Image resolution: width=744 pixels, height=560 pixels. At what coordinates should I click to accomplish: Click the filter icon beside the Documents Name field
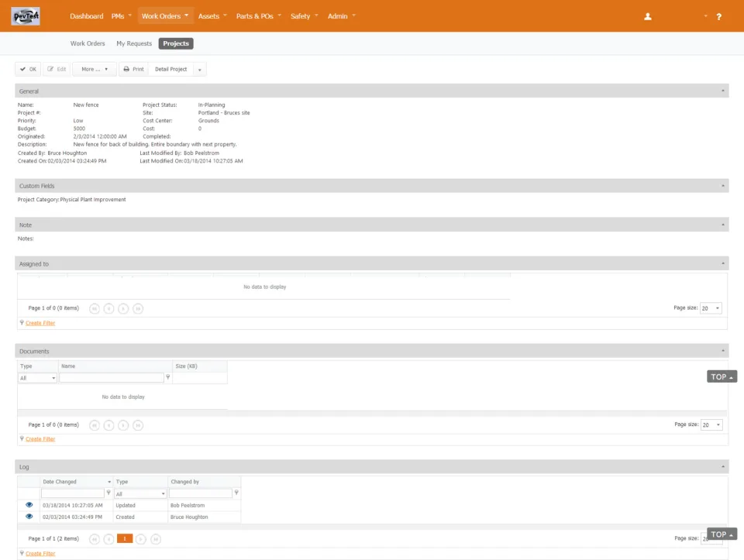click(x=168, y=377)
